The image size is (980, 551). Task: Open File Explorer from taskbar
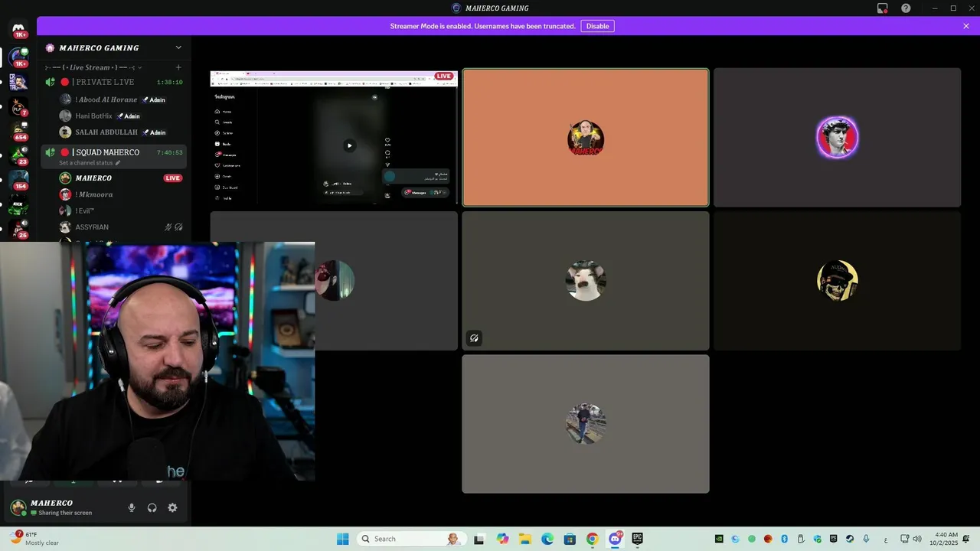click(525, 539)
